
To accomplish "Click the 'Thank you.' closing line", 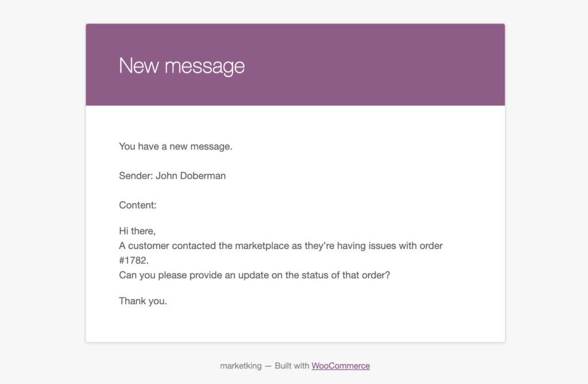I will click(143, 301).
